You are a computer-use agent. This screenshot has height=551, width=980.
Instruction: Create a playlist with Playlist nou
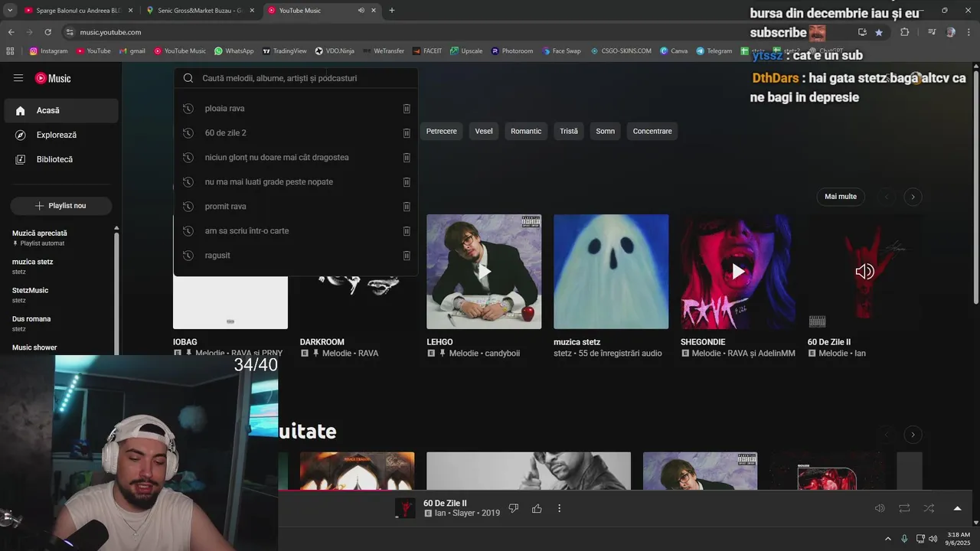pos(61,206)
